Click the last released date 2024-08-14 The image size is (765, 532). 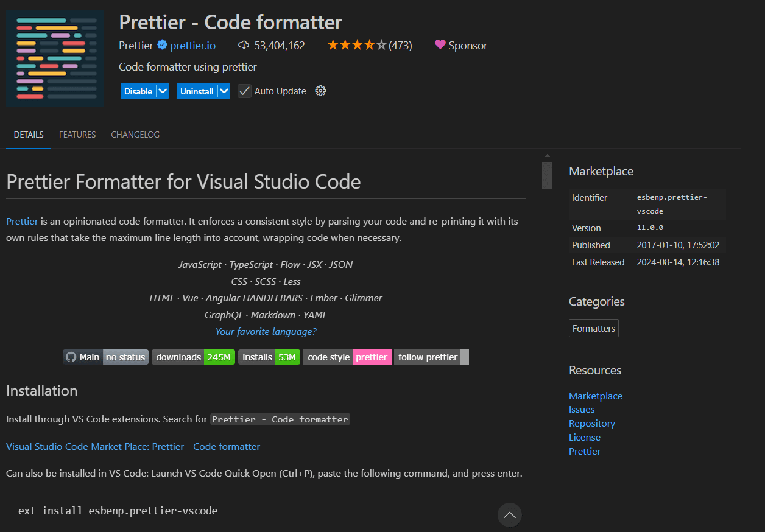pyautogui.click(x=678, y=262)
